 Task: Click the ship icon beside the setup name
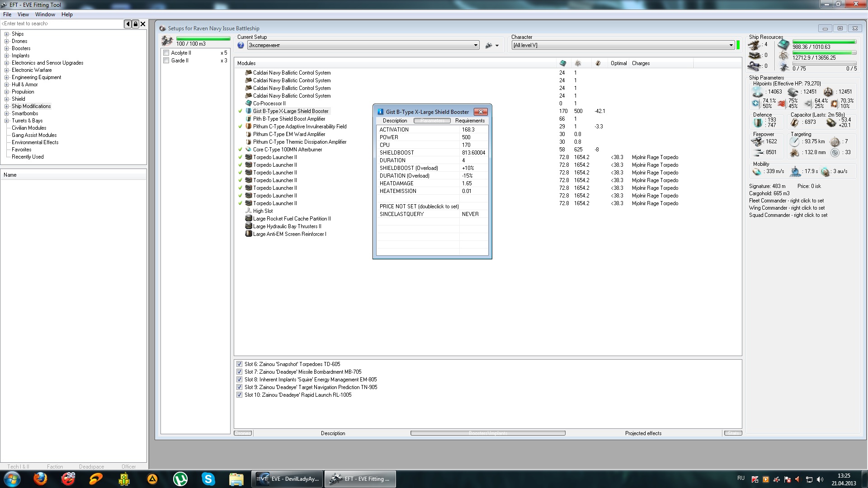(x=489, y=45)
